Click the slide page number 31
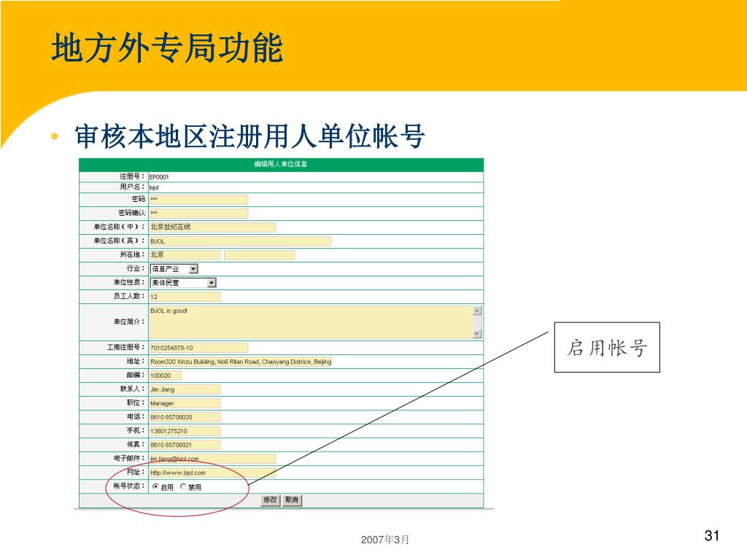Screen dimensions: 747x560 tap(712, 536)
